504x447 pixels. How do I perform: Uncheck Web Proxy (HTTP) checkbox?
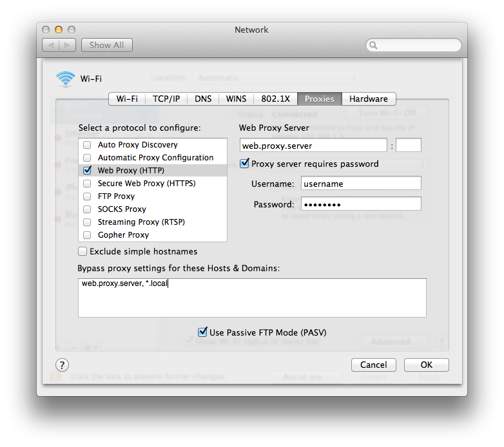click(87, 170)
